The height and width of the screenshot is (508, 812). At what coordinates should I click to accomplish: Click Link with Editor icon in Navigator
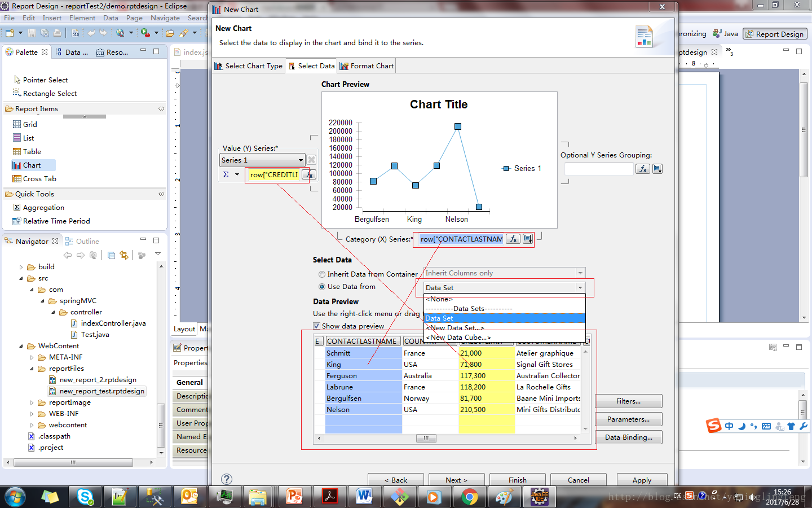[x=124, y=255]
